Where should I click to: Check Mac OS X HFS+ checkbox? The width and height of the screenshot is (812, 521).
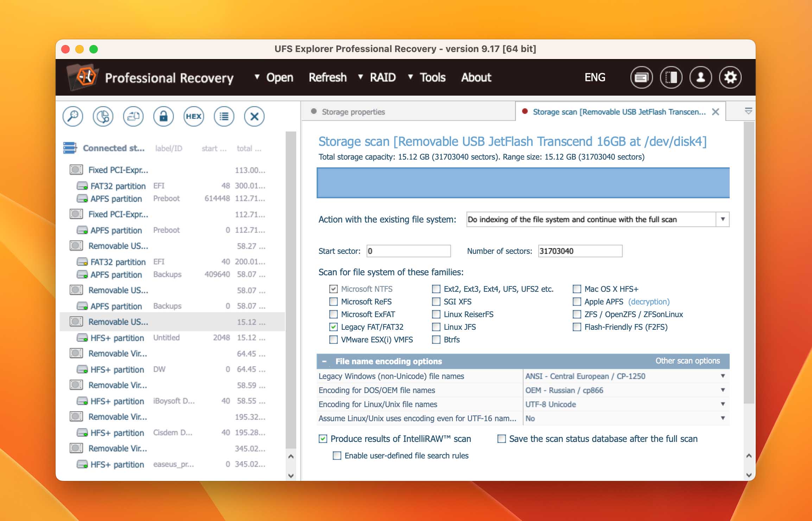click(x=577, y=289)
